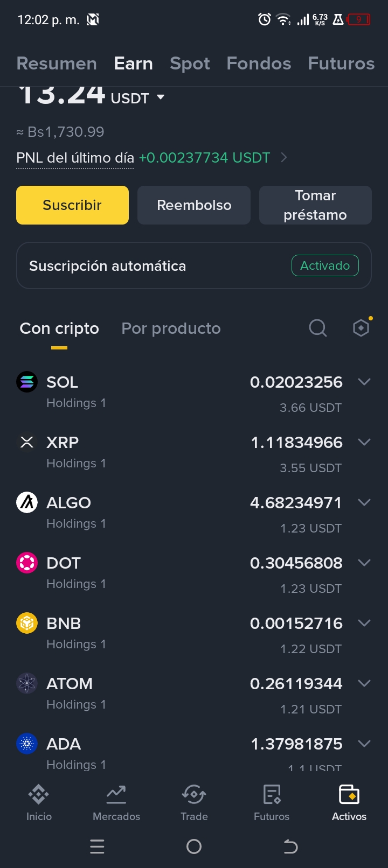Tap the SOL coin logo
The height and width of the screenshot is (868, 388).
(27, 382)
